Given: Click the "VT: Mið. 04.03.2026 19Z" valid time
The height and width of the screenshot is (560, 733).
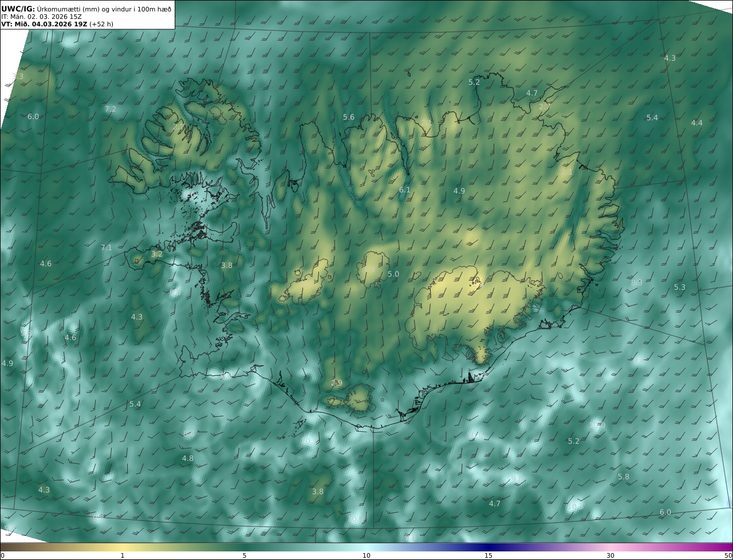Looking at the screenshot, I should pyautogui.click(x=44, y=24).
